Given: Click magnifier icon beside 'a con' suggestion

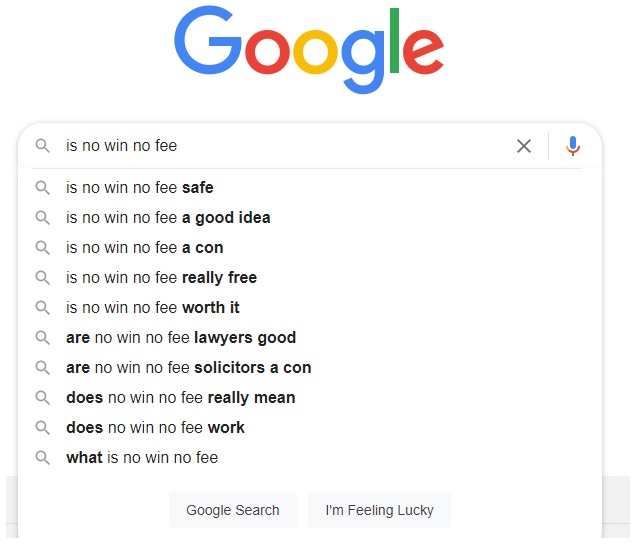Looking at the screenshot, I should click(x=43, y=247).
